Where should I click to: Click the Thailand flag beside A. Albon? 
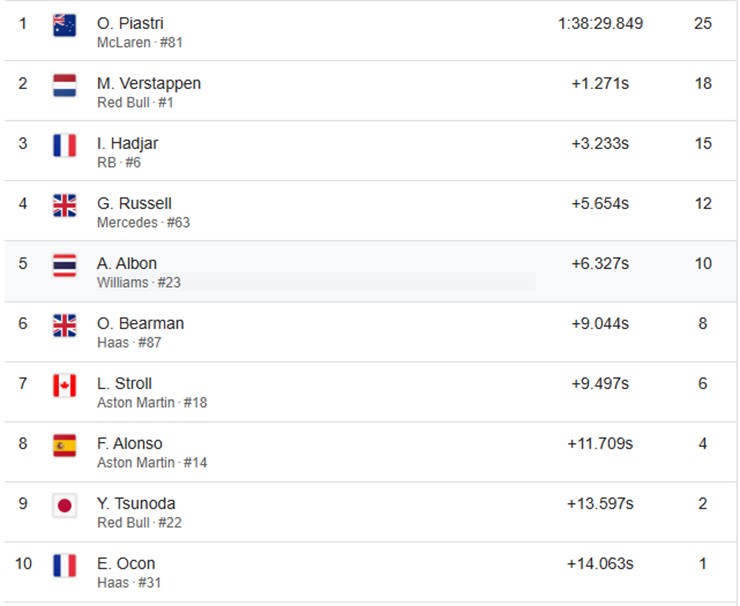(64, 265)
